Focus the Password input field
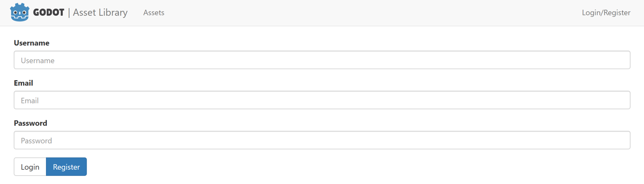This screenshot has width=644, height=184. (322, 140)
